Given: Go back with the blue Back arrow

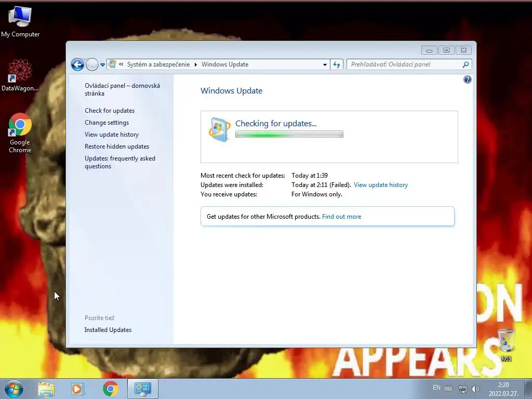Looking at the screenshot, I should point(78,64).
